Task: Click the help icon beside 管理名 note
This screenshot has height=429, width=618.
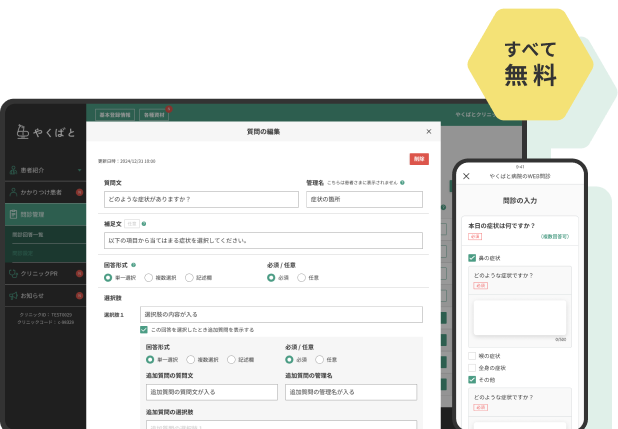Action: [x=402, y=183]
